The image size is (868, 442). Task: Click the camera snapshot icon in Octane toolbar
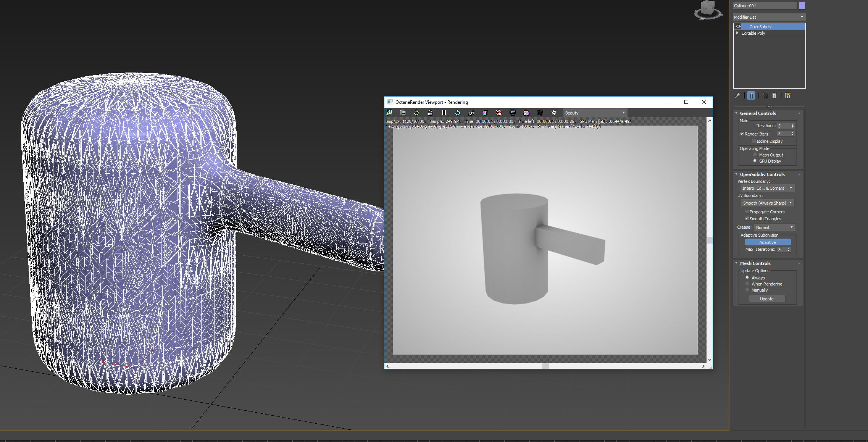click(540, 113)
